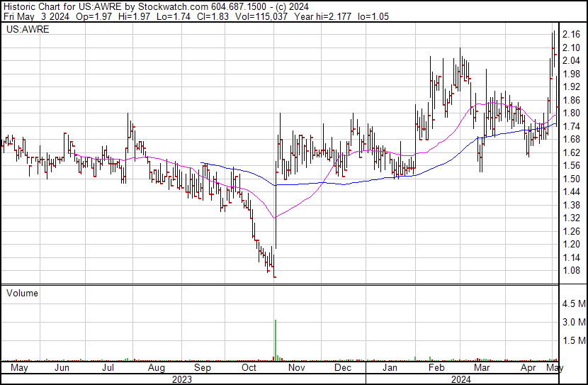Select the Volume panel label
The width and height of the screenshot is (588, 385).
[22, 293]
